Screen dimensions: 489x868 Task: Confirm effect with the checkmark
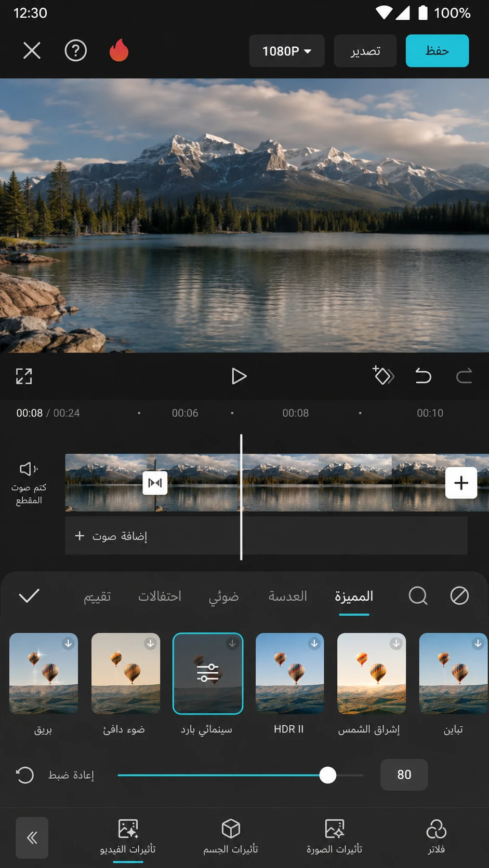click(x=29, y=595)
